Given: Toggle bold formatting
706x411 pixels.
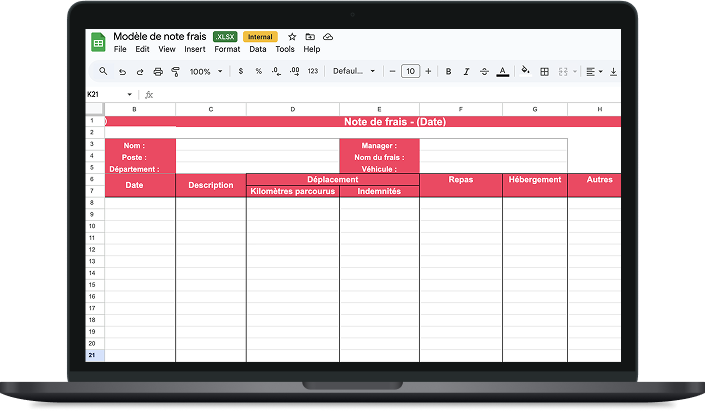Looking at the screenshot, I should point(449,72).
